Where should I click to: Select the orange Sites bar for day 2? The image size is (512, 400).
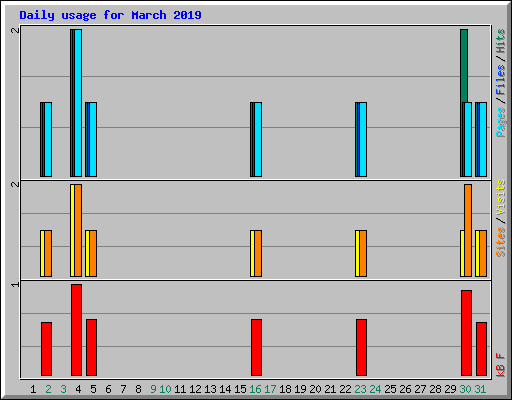pos(48,253)
